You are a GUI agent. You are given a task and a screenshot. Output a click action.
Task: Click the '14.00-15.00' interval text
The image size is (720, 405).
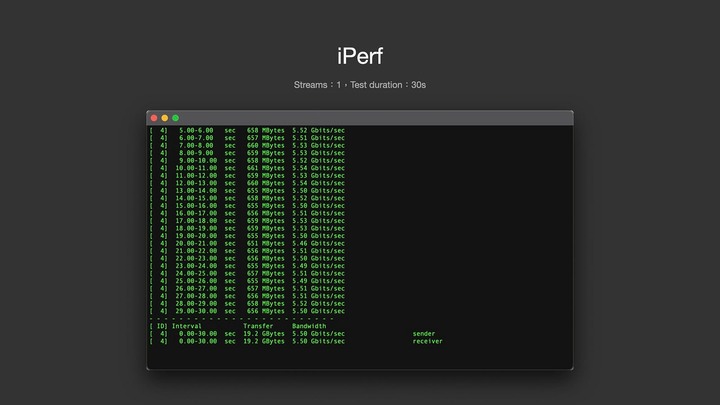[196, 198]
